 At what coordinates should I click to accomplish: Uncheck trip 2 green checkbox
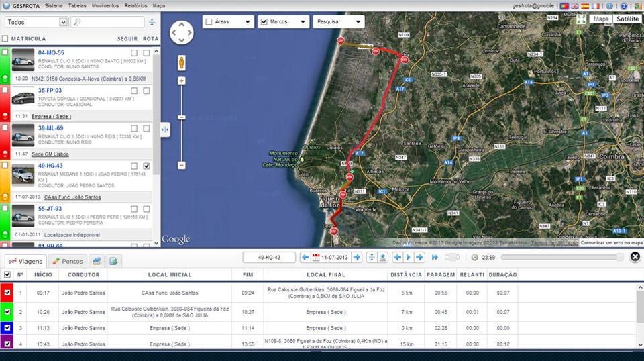click(7, 312)
